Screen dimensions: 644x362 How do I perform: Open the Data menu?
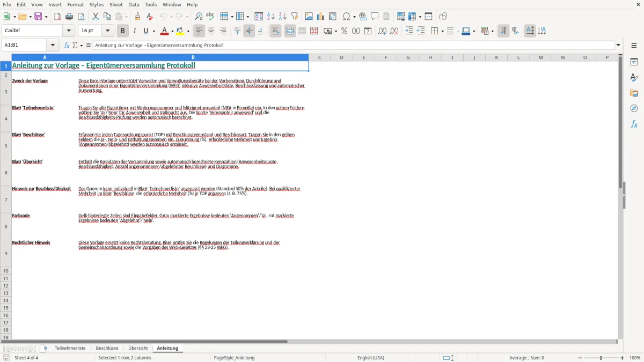coord(134,4)
